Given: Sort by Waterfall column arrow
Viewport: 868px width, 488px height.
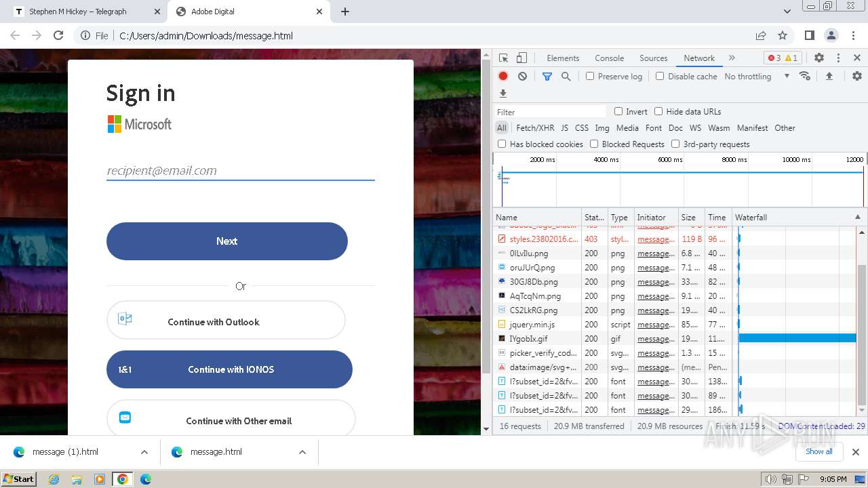Looking at the screenshot, I should point(857,217).
